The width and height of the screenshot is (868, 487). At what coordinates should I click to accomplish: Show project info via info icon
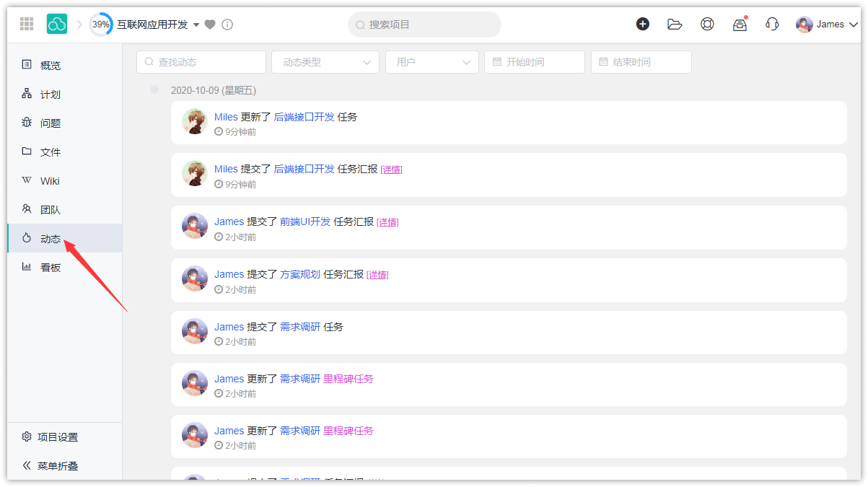tap(227, 25)
